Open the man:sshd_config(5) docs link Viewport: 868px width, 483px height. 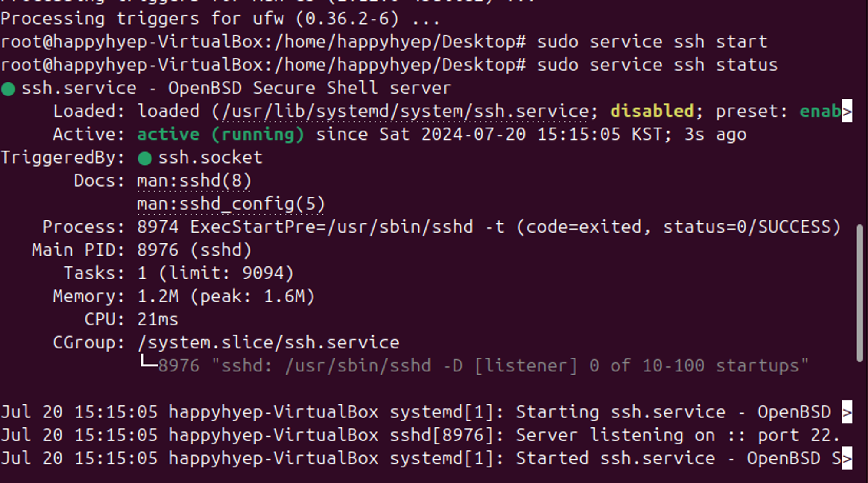(x=231, y=204)
